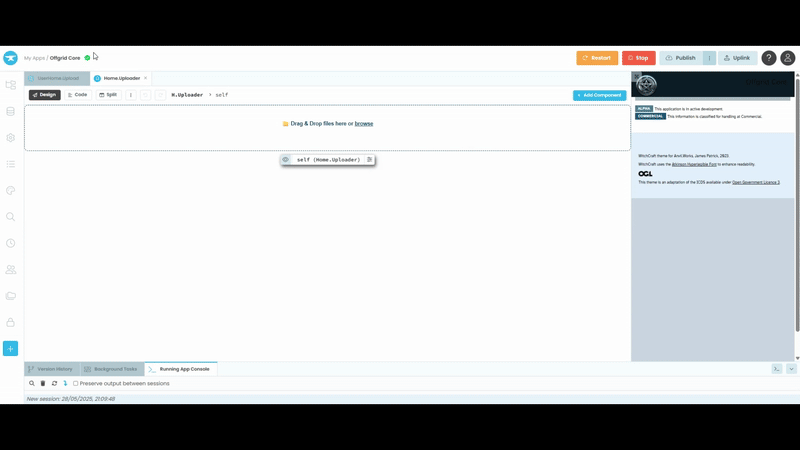This screenshot has height=450, width=800.
Task: Search the console output with magnifier icon
Action: pos(32,383)
